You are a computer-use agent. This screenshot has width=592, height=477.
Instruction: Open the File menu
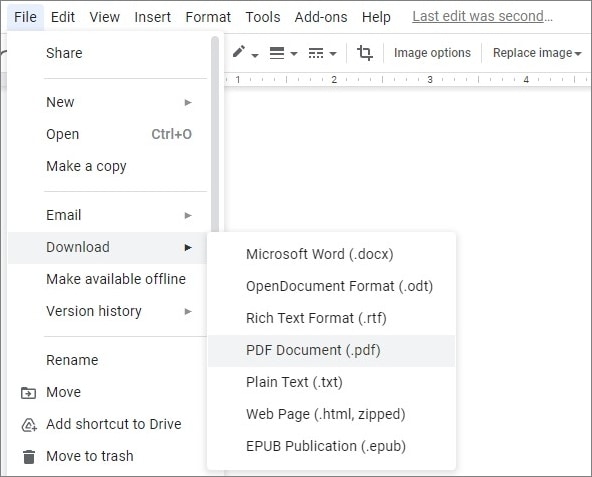tap(25, 17)
